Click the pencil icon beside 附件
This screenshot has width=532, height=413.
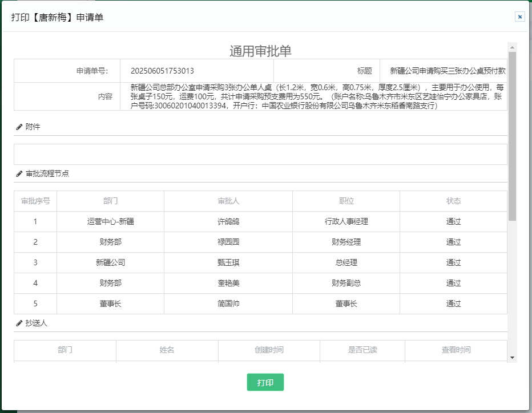pos(19,127)
